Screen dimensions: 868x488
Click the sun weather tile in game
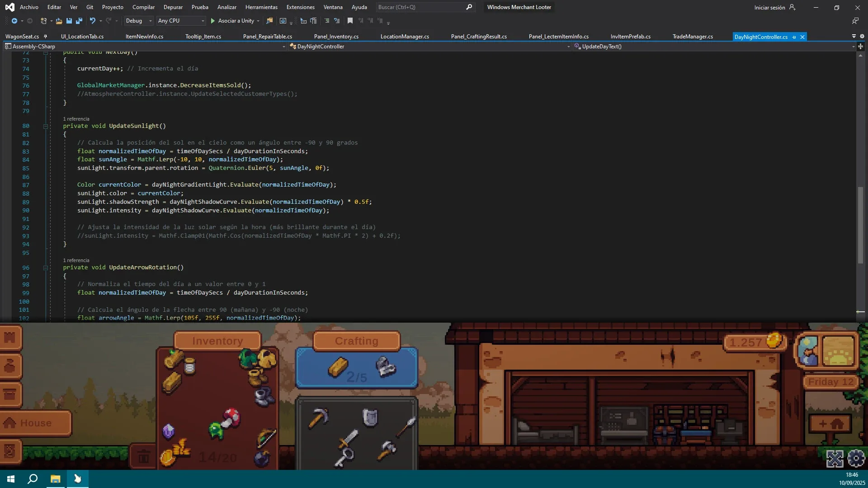[838, 351]
